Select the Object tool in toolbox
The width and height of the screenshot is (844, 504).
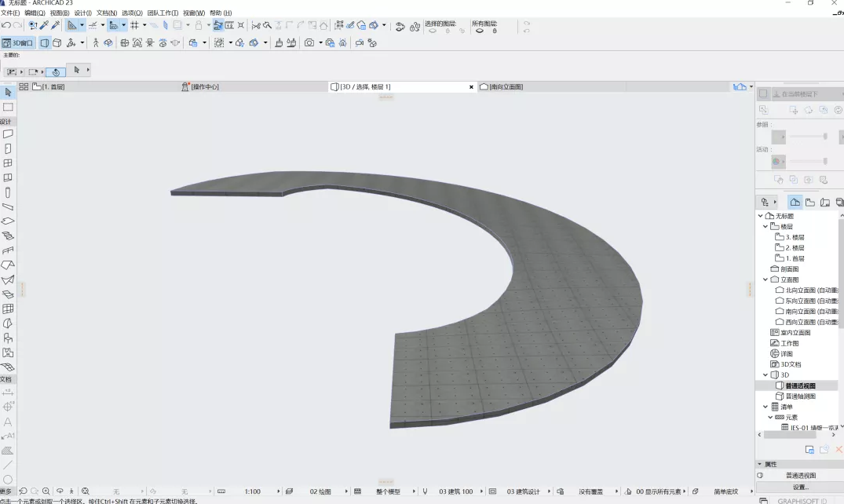[8, 338]
